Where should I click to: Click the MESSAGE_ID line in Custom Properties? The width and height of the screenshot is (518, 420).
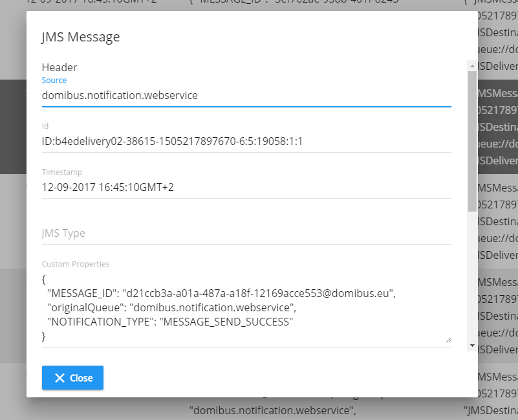click(221, 293)
